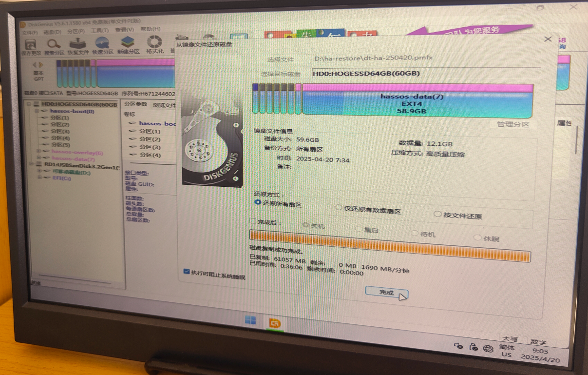Select the 还原所有扇区 radio option
The height and width of the screenshot is (375, 588).
click(258, 202)
